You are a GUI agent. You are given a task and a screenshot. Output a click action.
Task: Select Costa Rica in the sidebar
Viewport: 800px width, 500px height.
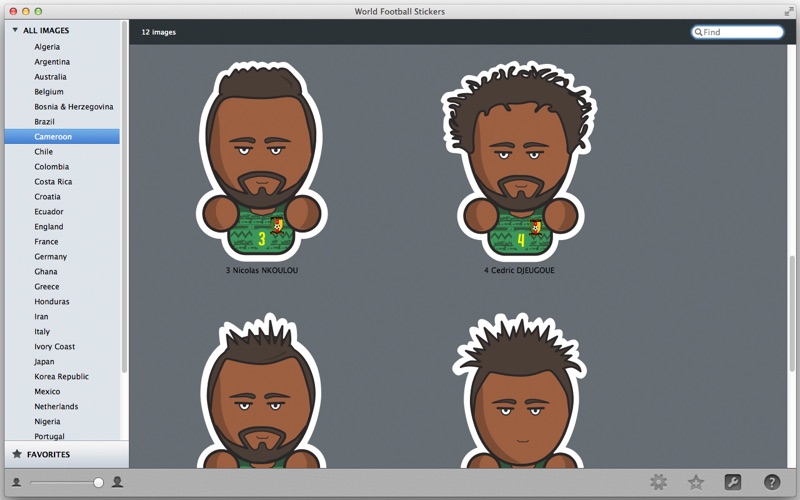[53, 182]
